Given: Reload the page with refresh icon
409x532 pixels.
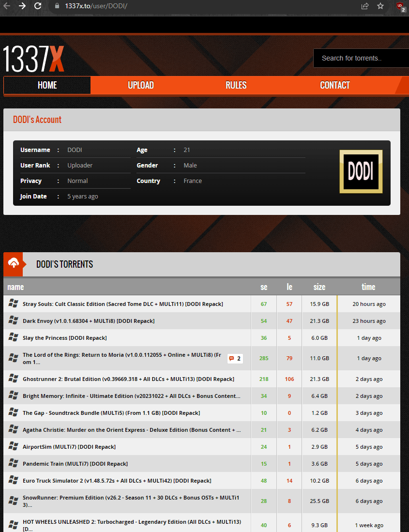Looking at the screenshot, I should [x=38, y=6].
